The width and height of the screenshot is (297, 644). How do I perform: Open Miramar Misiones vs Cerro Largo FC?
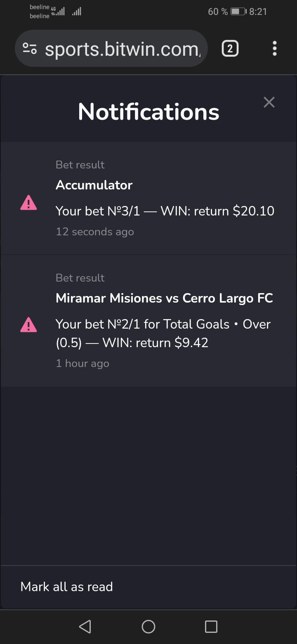click(x=164, y=298)
